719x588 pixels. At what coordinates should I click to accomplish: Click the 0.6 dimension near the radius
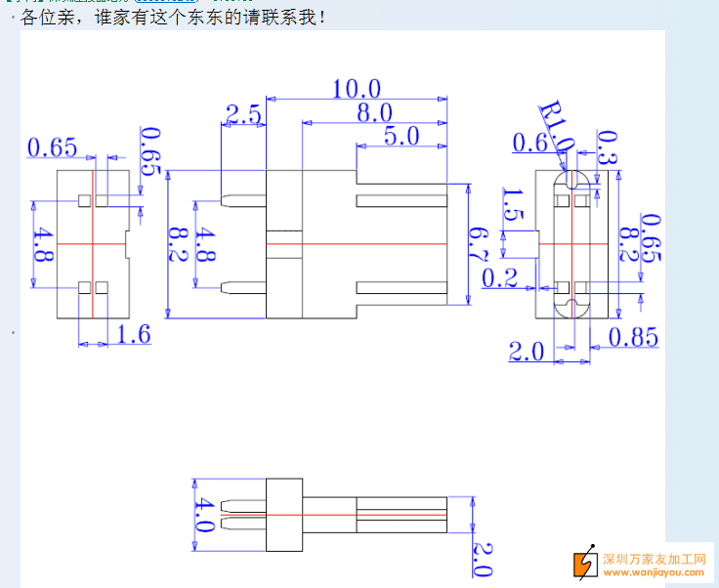point(530,144)
